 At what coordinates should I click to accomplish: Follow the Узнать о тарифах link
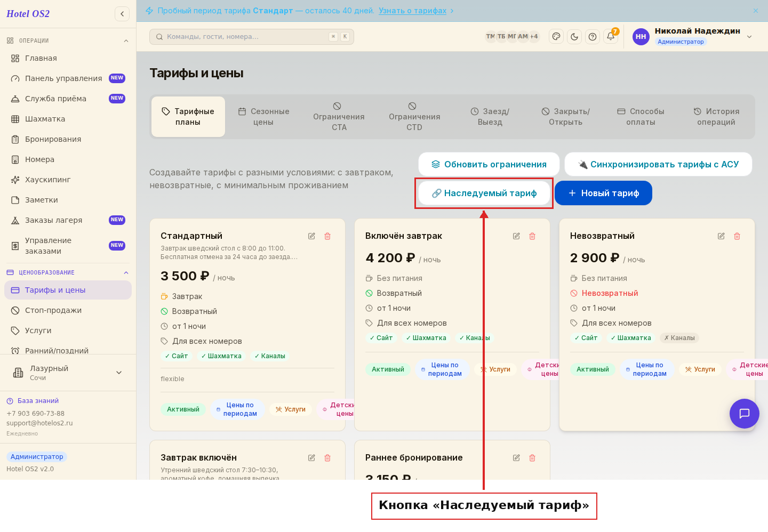point(412,11)
